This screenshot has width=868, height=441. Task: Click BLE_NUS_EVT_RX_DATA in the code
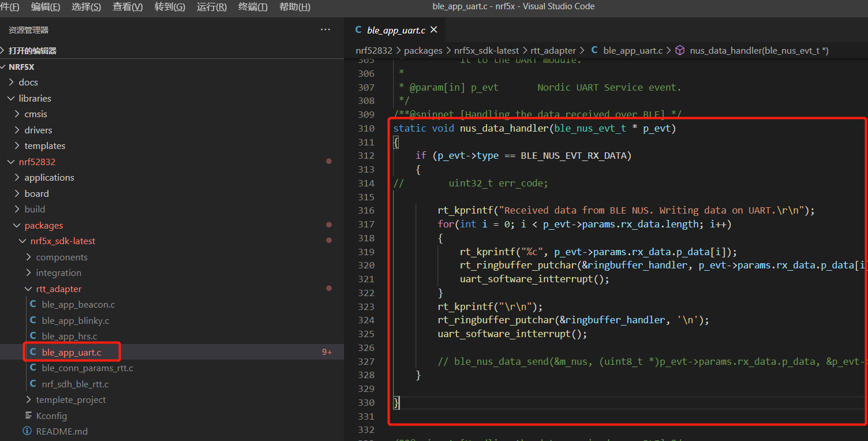576,156
